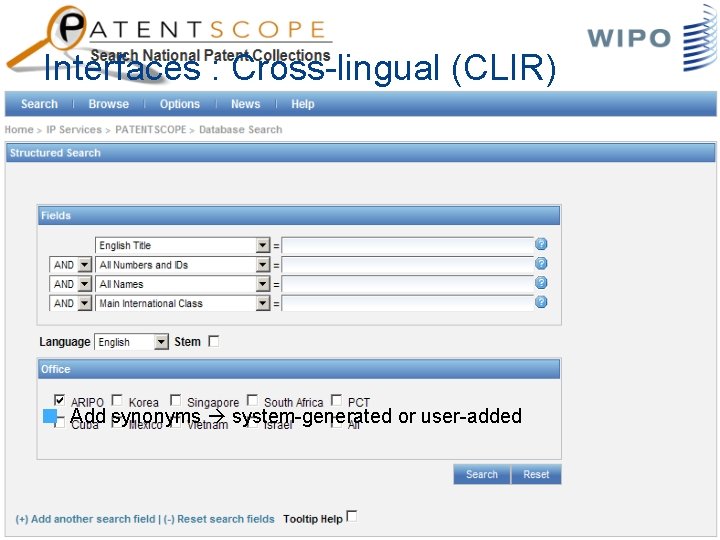The height and width of the screenshot is (540, 720).
Task: Click help icon beside All Numbers and IDs field
Action: click(x=541, y=264)
